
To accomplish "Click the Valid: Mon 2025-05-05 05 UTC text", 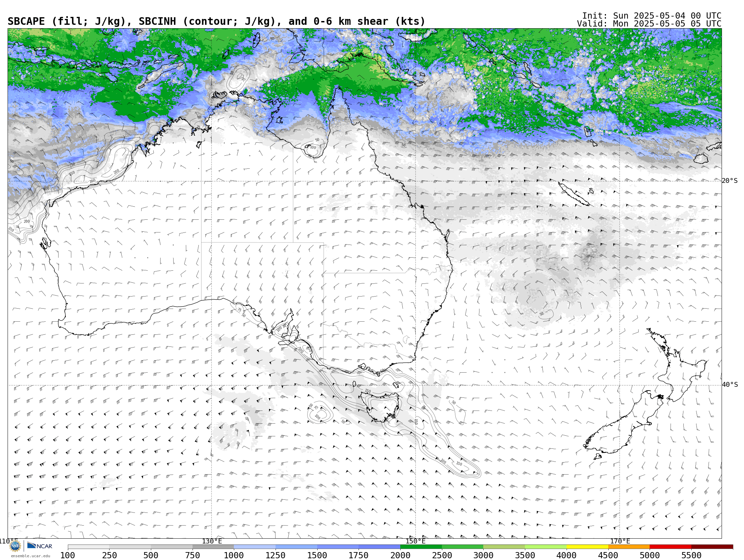I will (x=649, y=24).
